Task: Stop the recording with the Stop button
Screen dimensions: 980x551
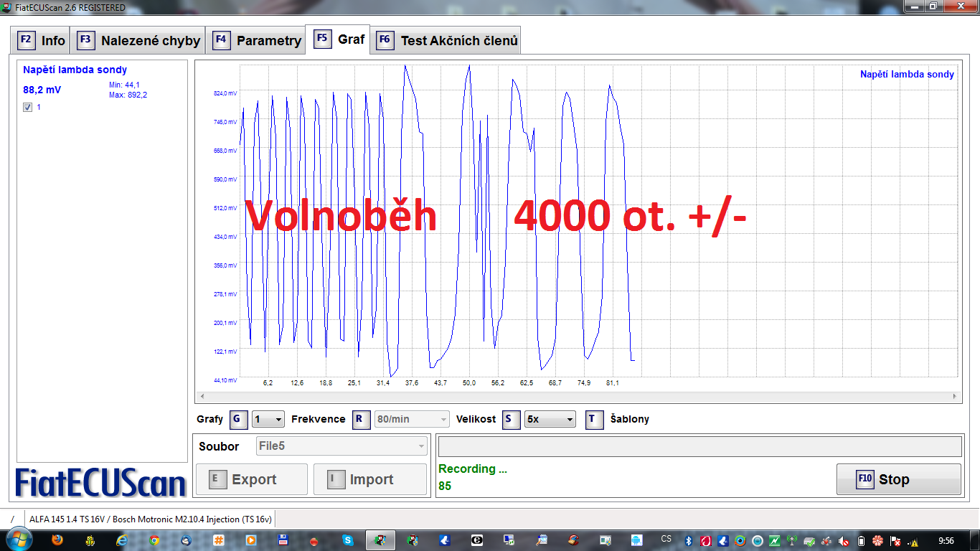Action: 898,479
